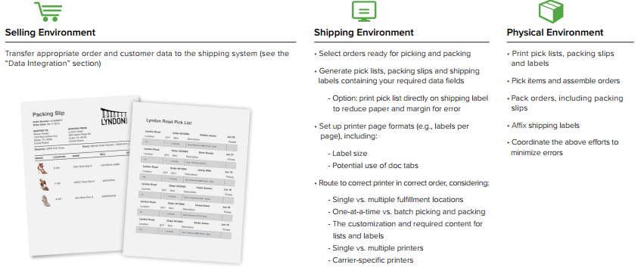The width and height of the screenshot is (644, 274).
Task: Select the Shipping Environment heading
Action: [x=363, y=33]
